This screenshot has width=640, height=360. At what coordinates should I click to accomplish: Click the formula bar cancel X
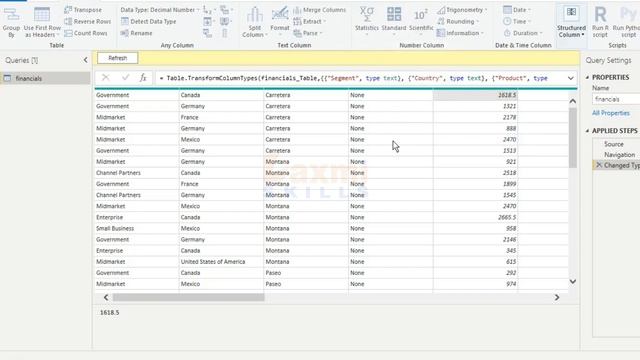106,78
